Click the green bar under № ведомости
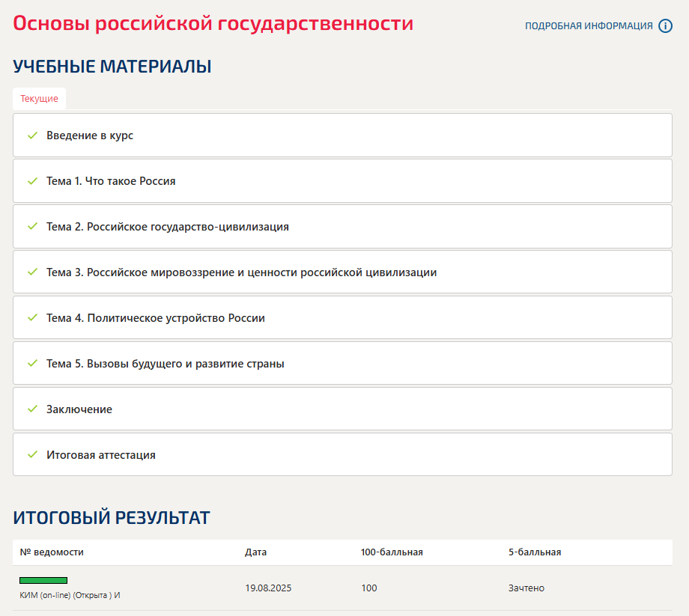Viewport: 689px width, 616px height. click(x=43, y=580)
